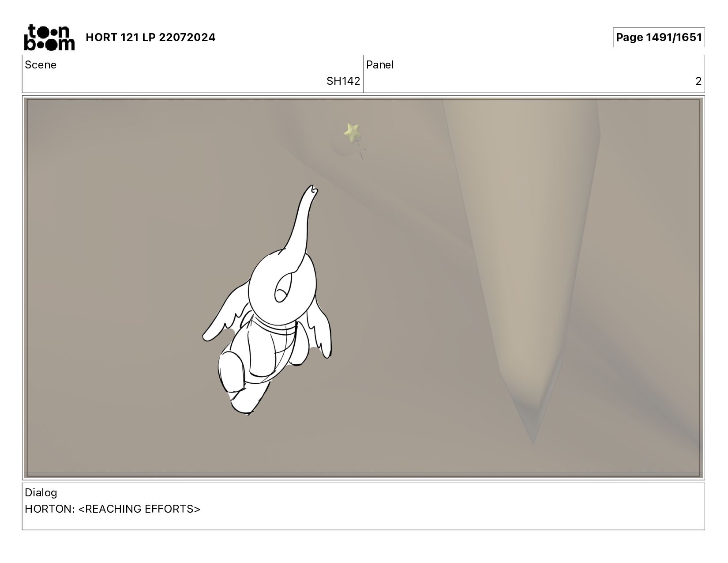Click the "Panel" label
Screen dimensions: 728x563
[380, 65]
